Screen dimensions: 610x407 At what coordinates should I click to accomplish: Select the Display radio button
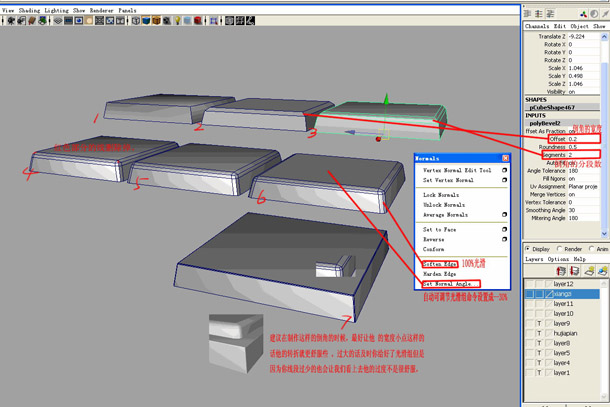pyautogui.click(x=528, y=249)
